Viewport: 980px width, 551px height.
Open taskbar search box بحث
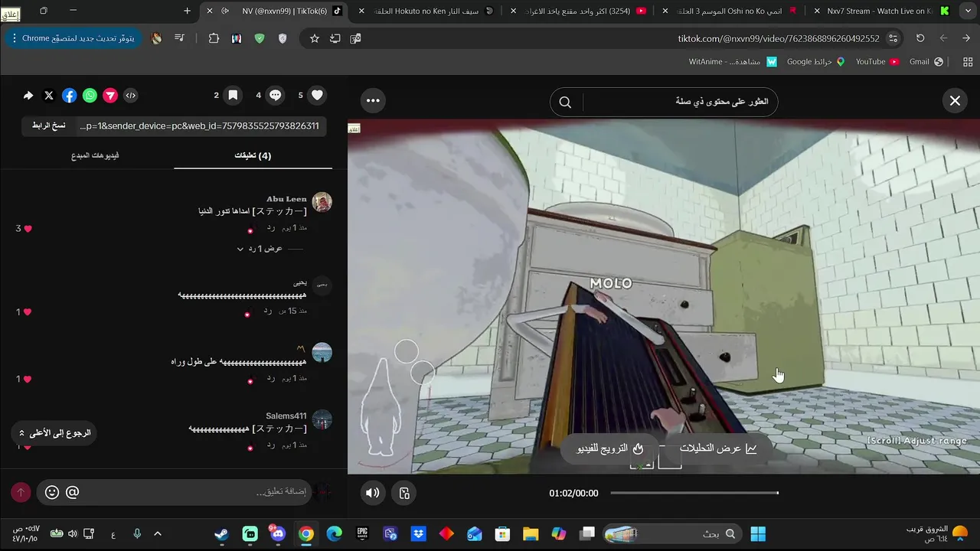672,534
